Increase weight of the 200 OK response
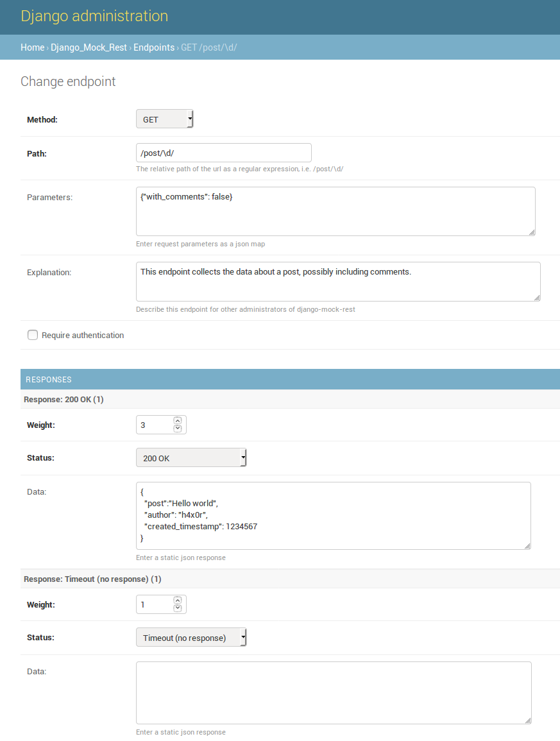560x741 pixels. [178, 421]
